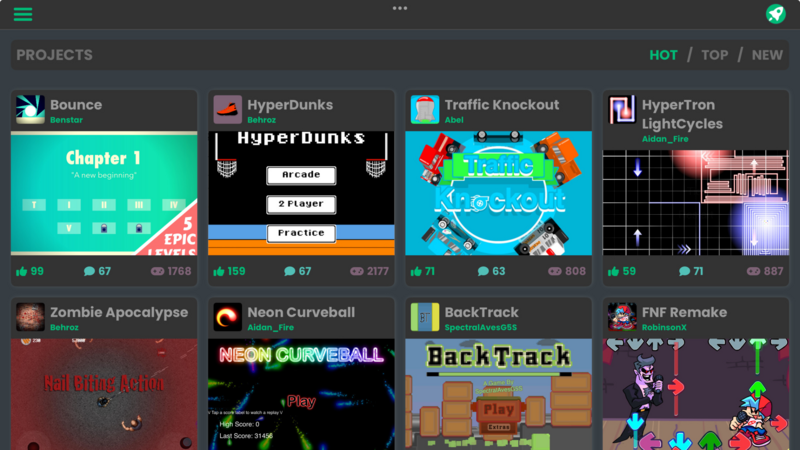Screen dimensions: 800x450
Task: Open comments on Traffic Knockout
Action: [x=483, y=271]
